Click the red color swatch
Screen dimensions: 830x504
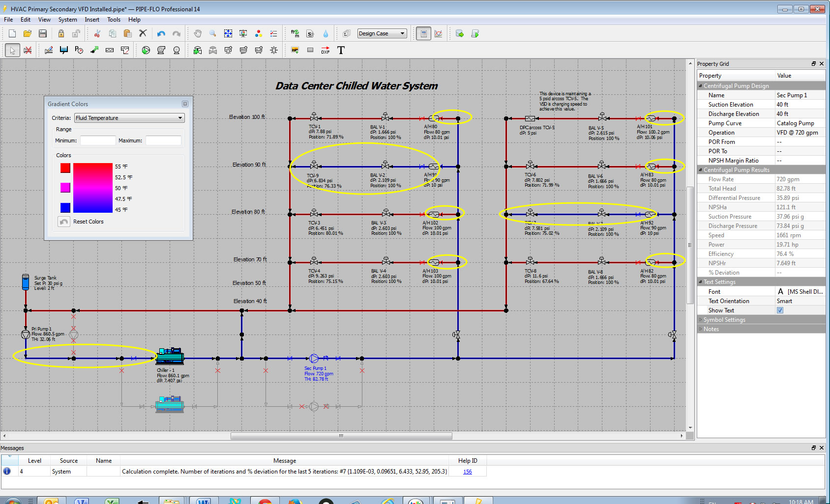[65, 168]
